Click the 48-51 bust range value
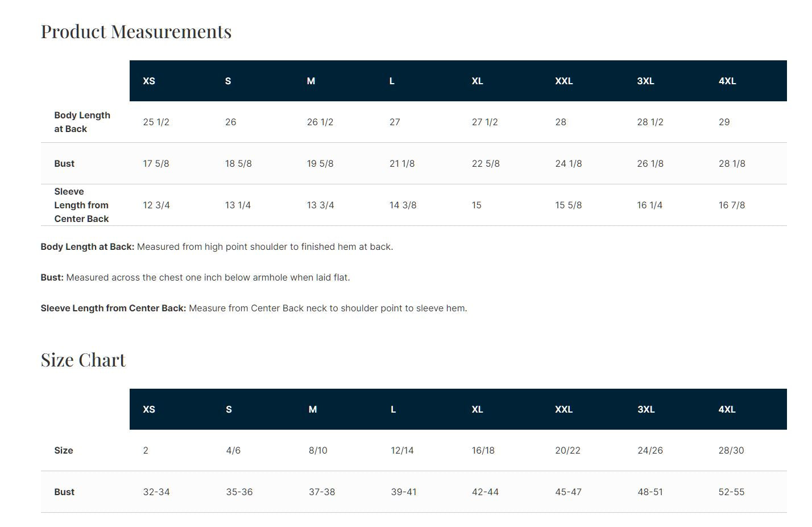 click(650, 492)
